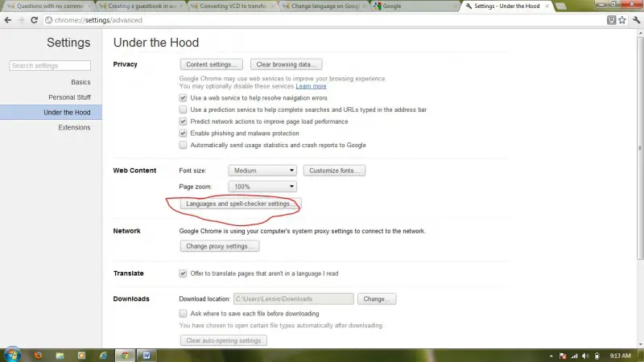Open the network signal tray icon
The width and height of the screenshot is (644, 362).
pyautogui.click(x=574, y=356)
